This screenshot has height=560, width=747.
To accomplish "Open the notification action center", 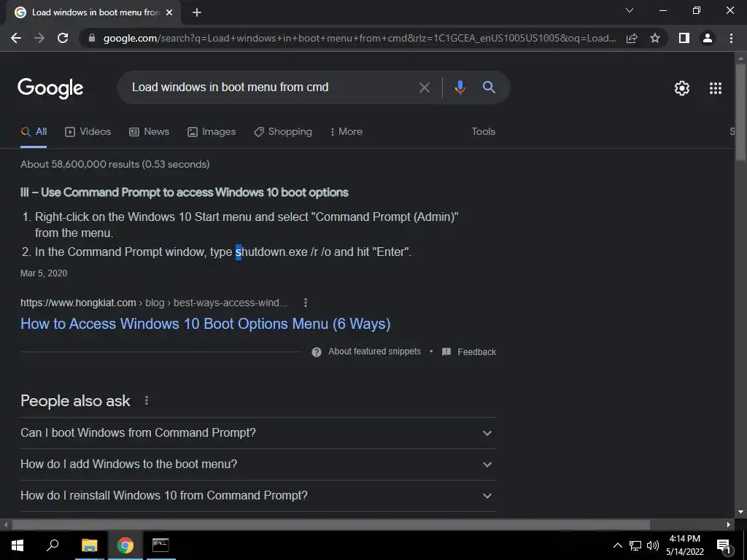I will (724, 545).
